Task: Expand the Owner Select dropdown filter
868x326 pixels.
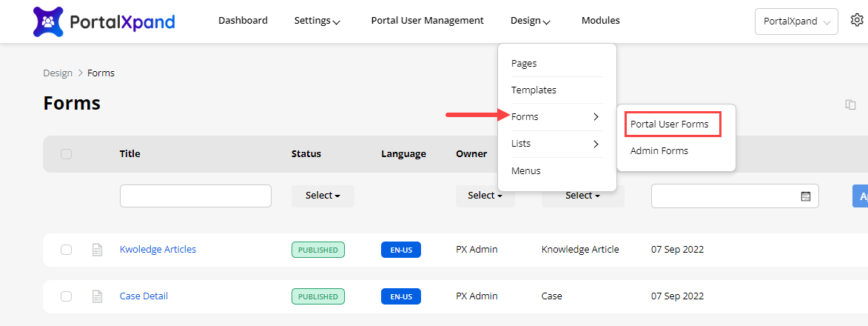Action: (x=485, y=196)
